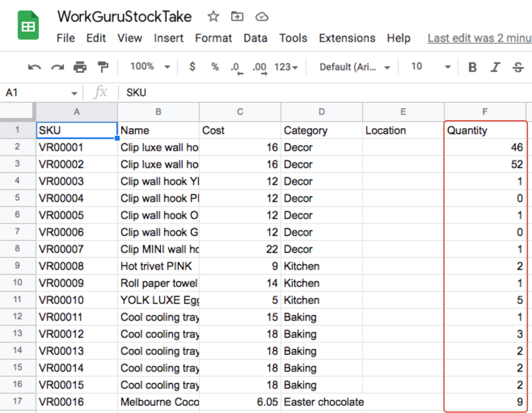Select the 'Roll paper towel' cell
The image size is (532, 413).
(x=158, y=283)
